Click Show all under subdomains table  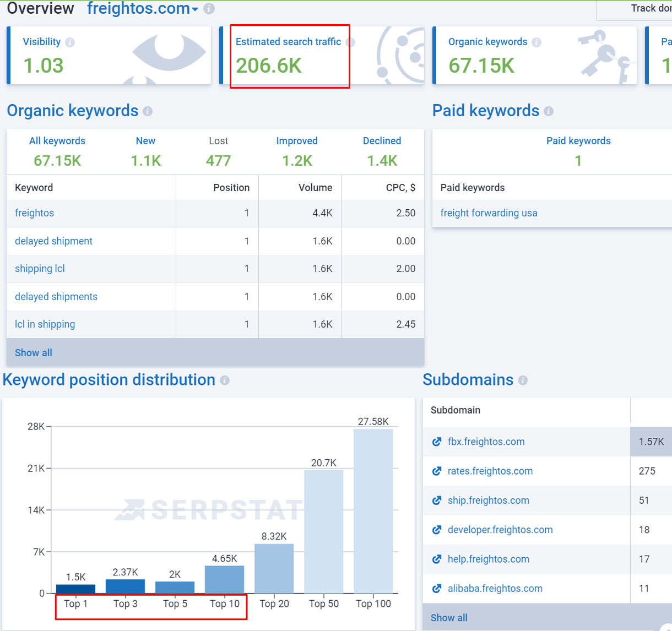[449, 618]
